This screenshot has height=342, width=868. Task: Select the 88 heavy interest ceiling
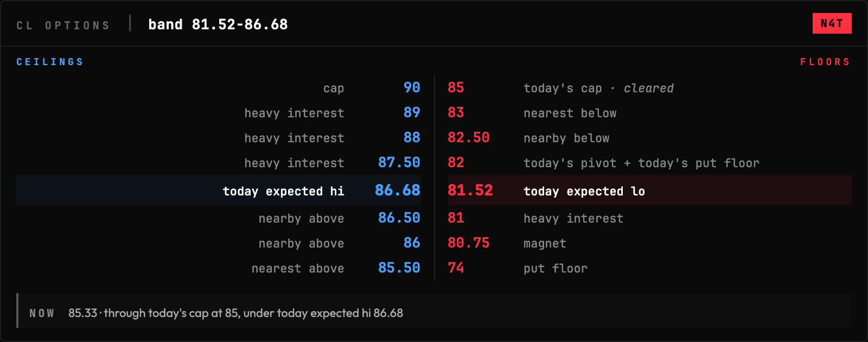point(412,137)
